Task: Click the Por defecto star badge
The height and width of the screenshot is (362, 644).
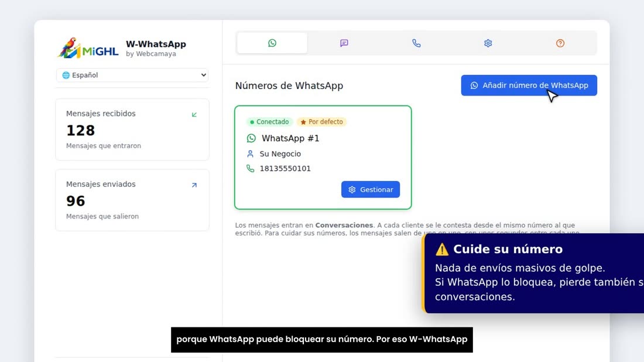Action: pyautogui.click(x=321, y=122)
